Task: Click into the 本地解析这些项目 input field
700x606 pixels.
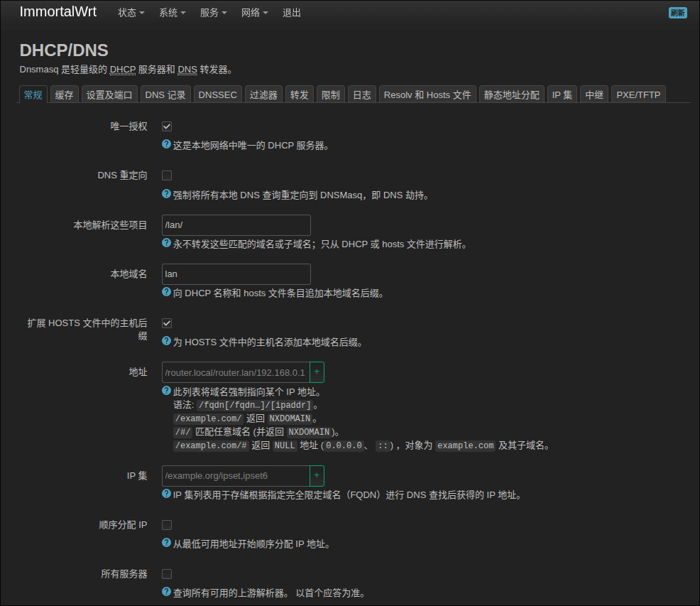Action: [236, 225]
